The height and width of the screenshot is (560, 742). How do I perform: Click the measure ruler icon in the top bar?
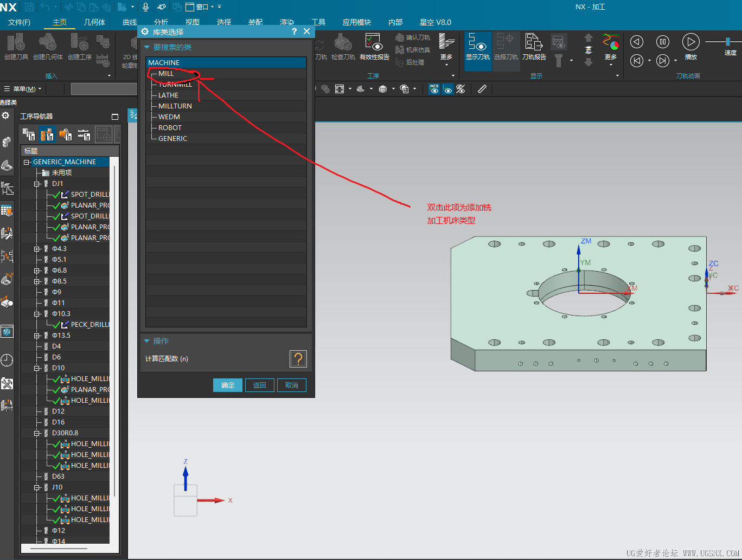(482, 89)
